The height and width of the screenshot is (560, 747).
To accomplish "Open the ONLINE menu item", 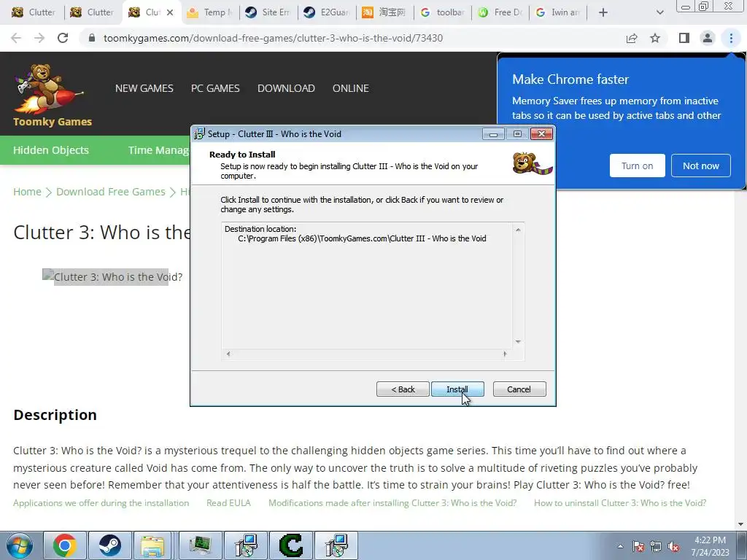I will 351,88.
